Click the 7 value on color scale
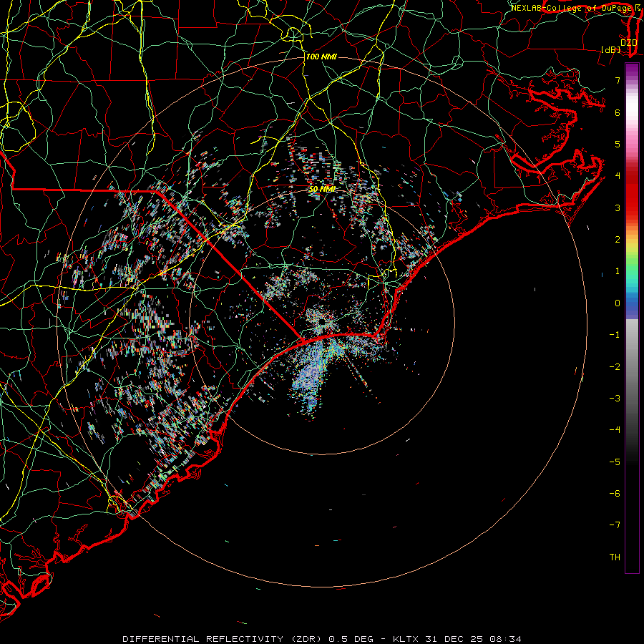The image size is (644, 644). 618,80
